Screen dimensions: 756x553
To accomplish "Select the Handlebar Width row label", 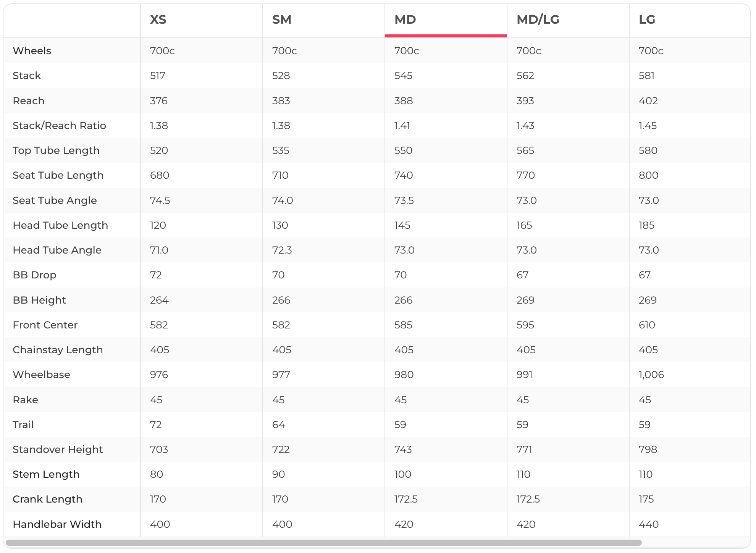I will coord(57,524).
